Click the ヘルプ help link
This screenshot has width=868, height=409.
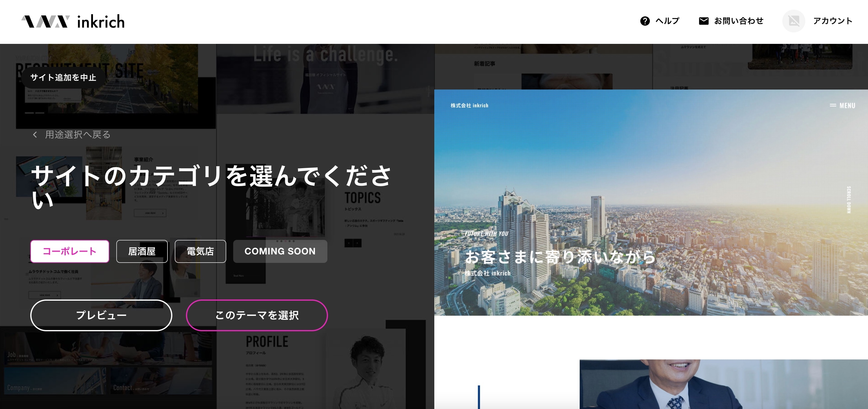[667, 21]
